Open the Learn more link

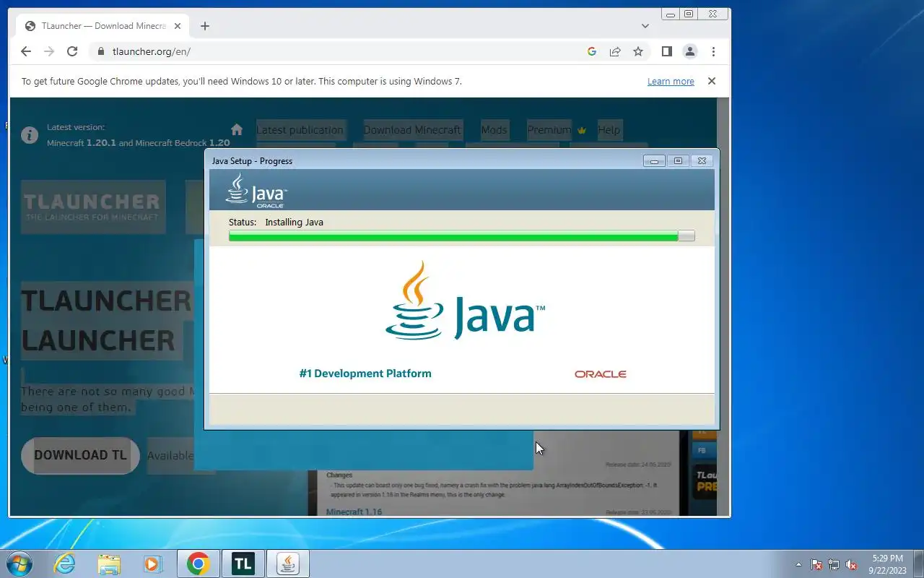coord(671,82)
